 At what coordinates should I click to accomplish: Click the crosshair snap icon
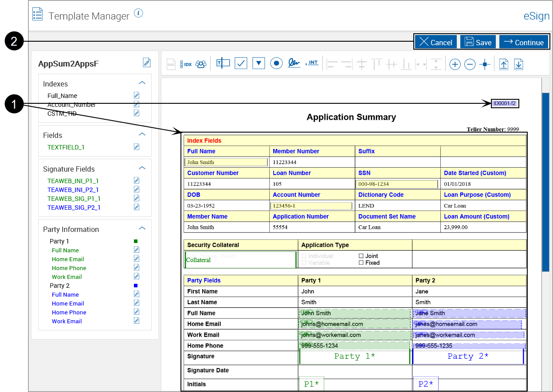pos(485,64)
